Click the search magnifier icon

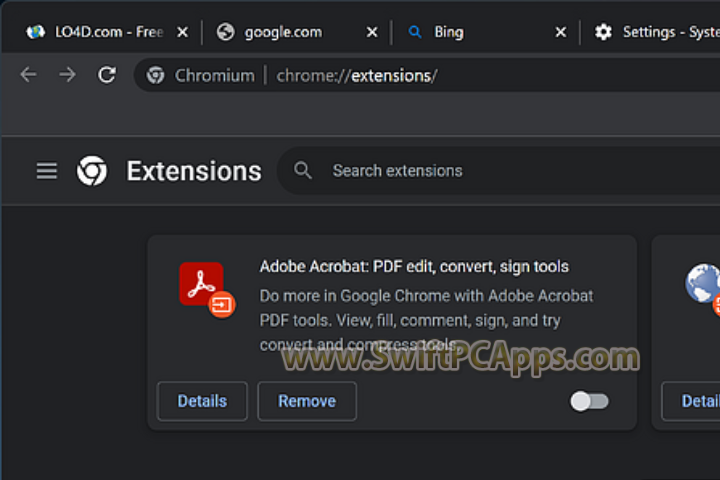pyautogui.click(x=303, y=170)
